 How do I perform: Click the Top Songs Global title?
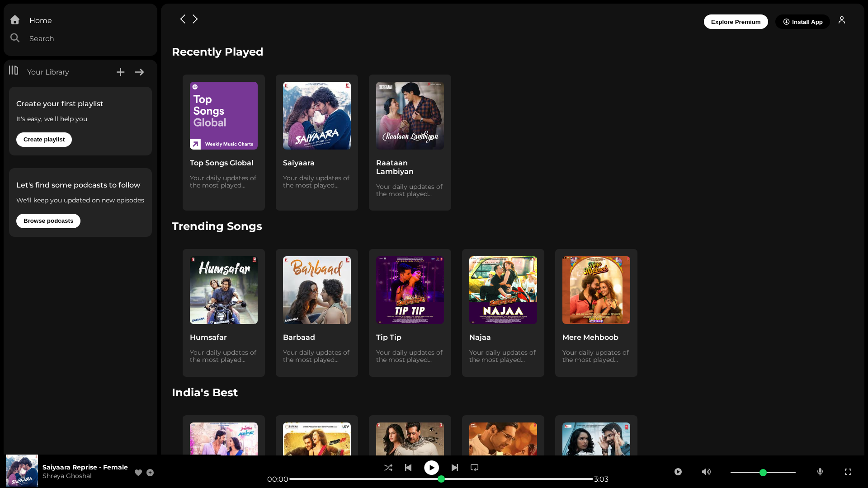222,163
